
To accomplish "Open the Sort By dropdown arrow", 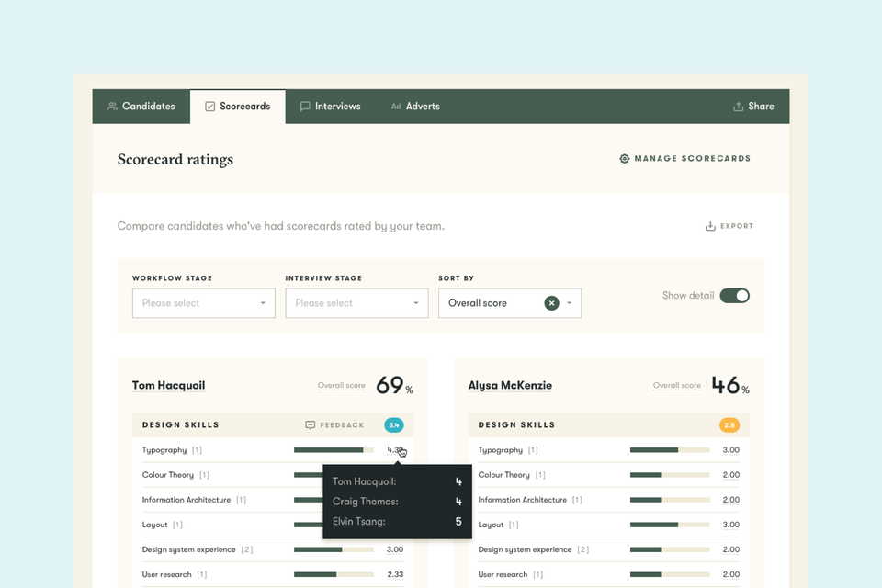I will pos(570,303).
